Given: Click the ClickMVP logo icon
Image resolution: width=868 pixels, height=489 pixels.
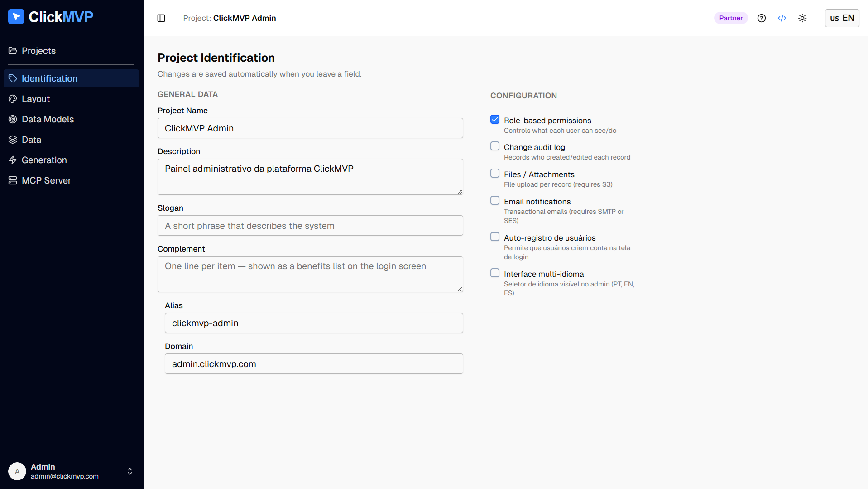Looking at the screenshot, I should coord(16,17).
